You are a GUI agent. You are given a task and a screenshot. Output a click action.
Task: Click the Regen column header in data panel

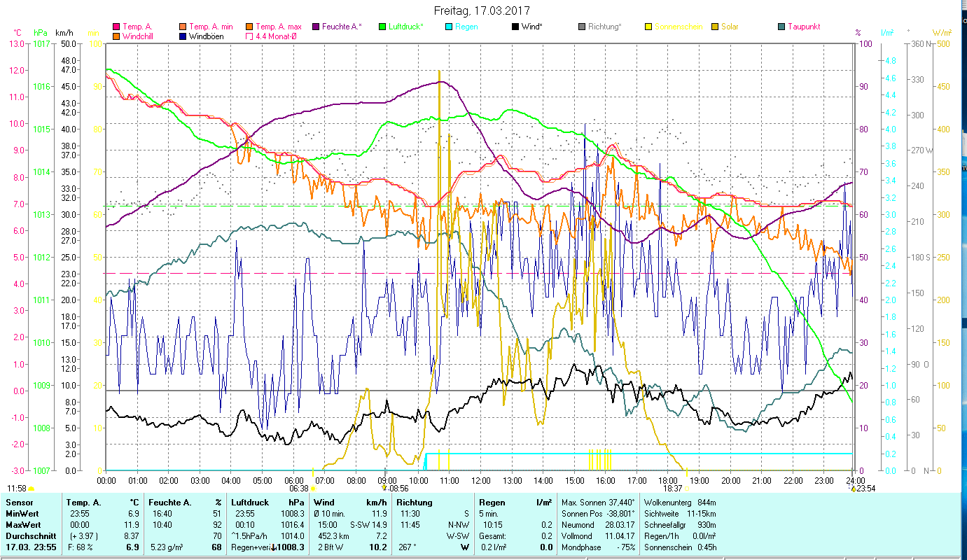pyautogui.click(x=492, y=503)
